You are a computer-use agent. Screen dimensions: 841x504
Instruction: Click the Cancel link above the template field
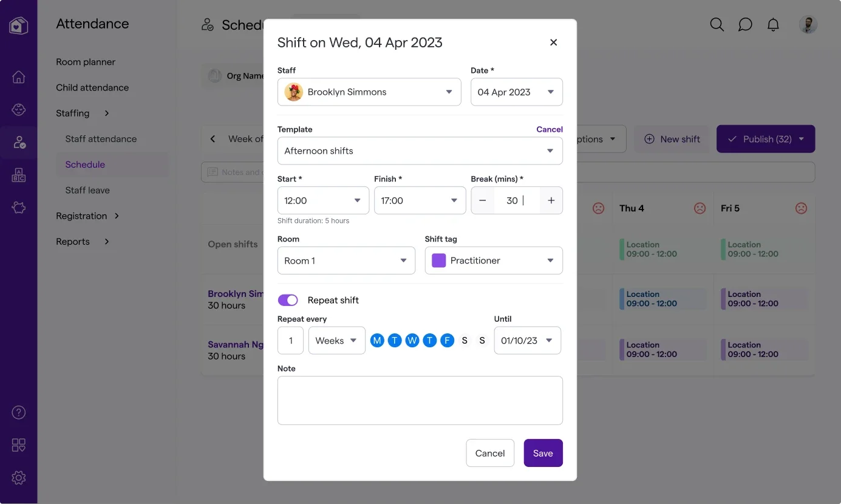pyautogui.click(x=549, y=129)
